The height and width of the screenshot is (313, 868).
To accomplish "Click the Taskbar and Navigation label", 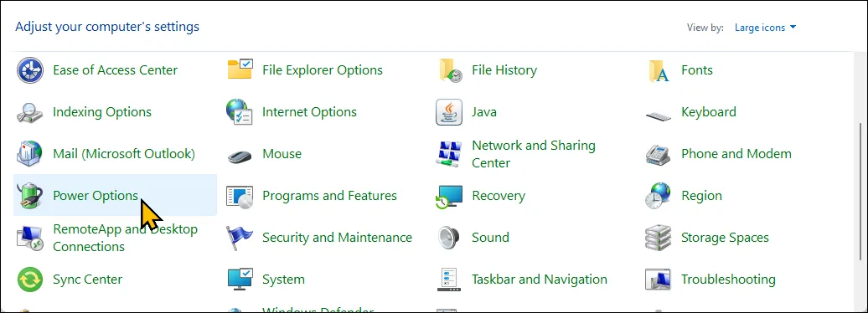I will click(x=540, y=280).
